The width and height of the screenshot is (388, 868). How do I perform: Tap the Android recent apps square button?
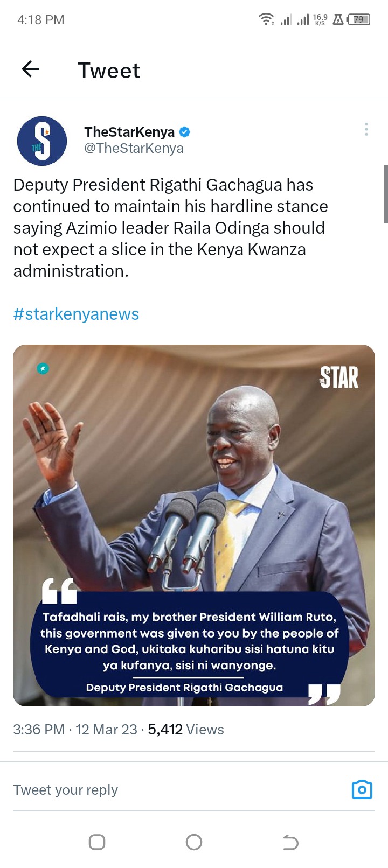click(97, 842)
